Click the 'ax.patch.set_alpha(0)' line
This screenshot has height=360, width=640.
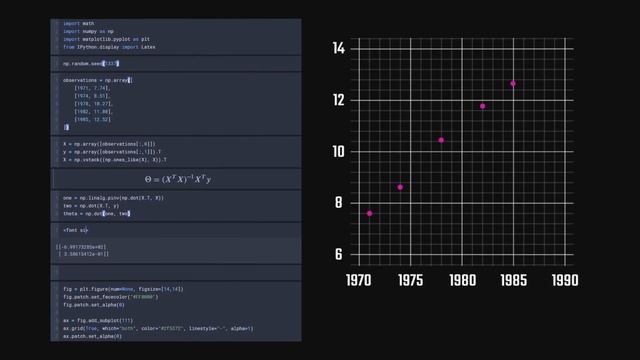(x=92, y=336)
